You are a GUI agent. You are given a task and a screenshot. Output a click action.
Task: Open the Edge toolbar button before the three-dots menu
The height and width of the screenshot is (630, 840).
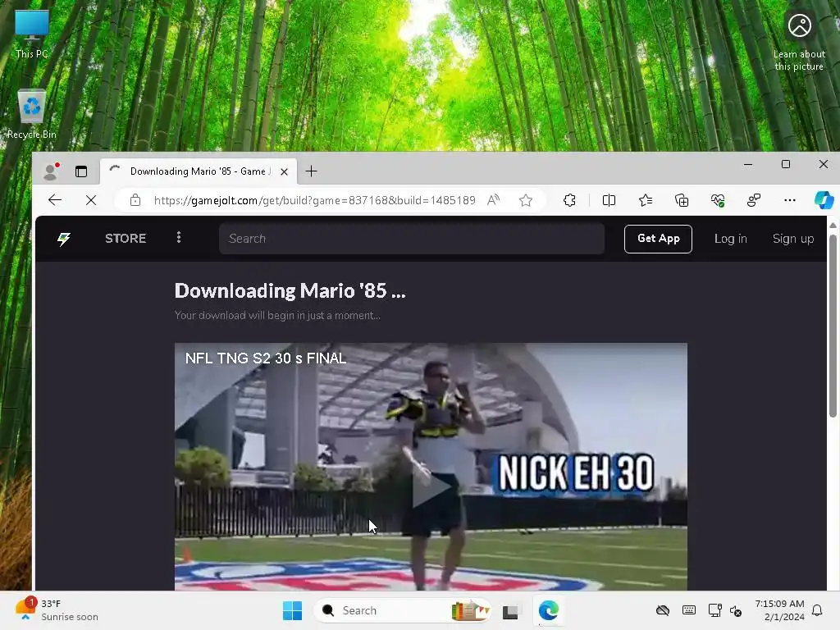[x=754, y=200]
